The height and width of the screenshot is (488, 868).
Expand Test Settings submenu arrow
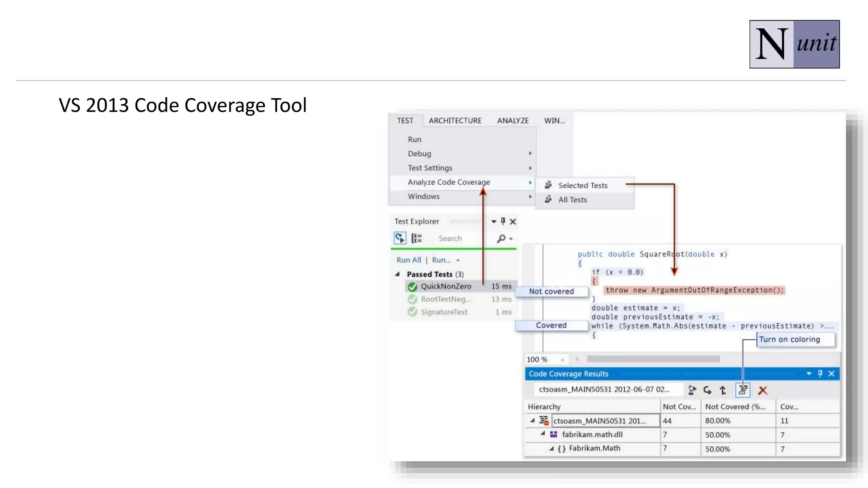click(x=530, y=168)
